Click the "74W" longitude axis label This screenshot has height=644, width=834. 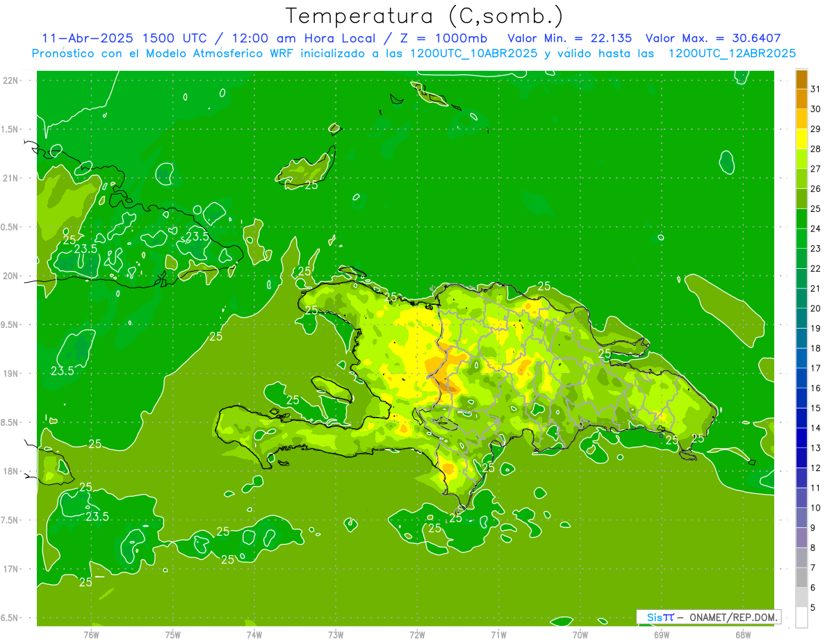coord(254,634)
